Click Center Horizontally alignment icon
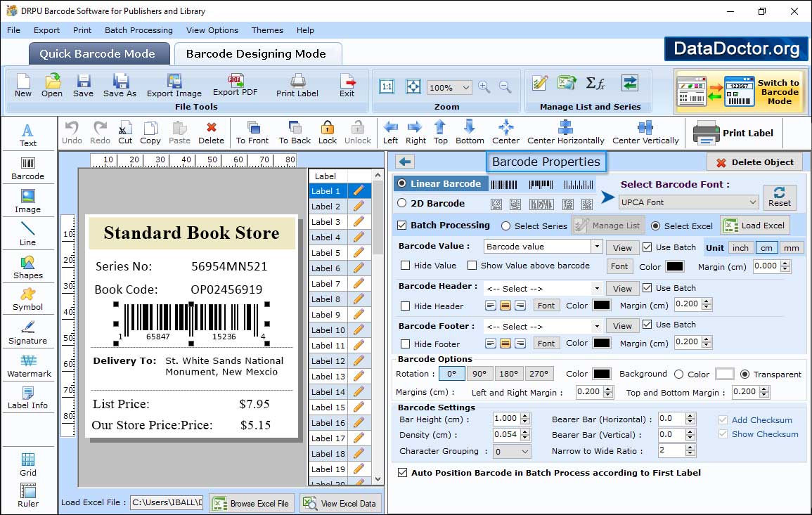 click(x=565, y=133)
